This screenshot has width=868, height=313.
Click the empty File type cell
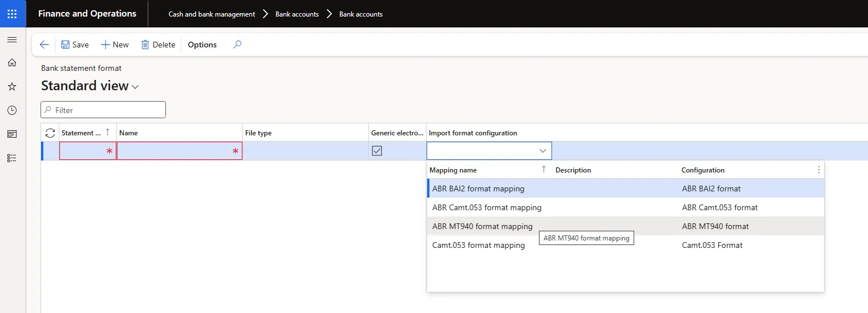pos(306,151)
